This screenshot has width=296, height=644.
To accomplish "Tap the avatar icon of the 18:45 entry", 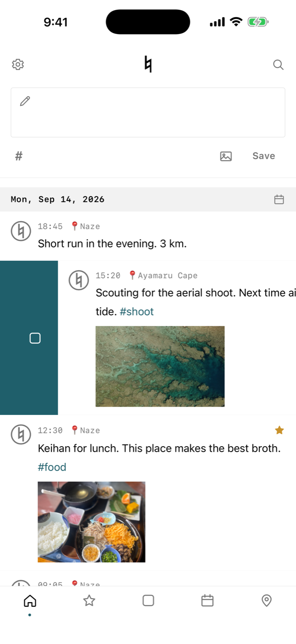I will 21,231.
